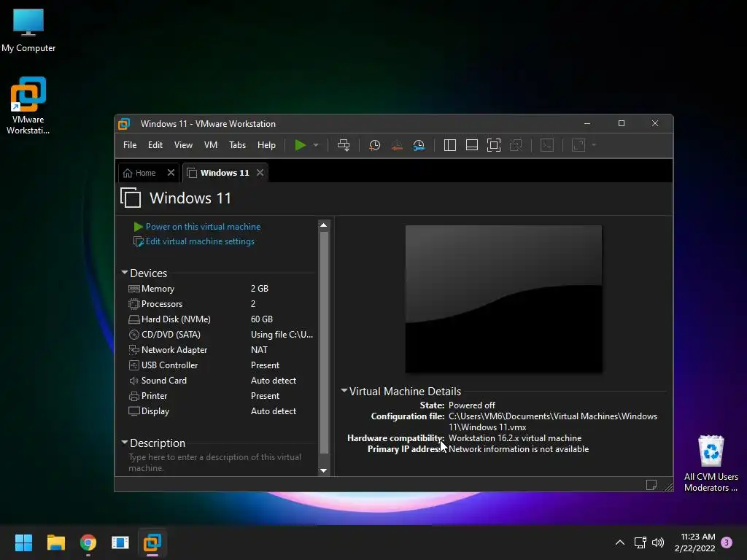This screenshot has width=747, height=560.
Task: Select the Memory device row
Action: (x=220, y=289)
